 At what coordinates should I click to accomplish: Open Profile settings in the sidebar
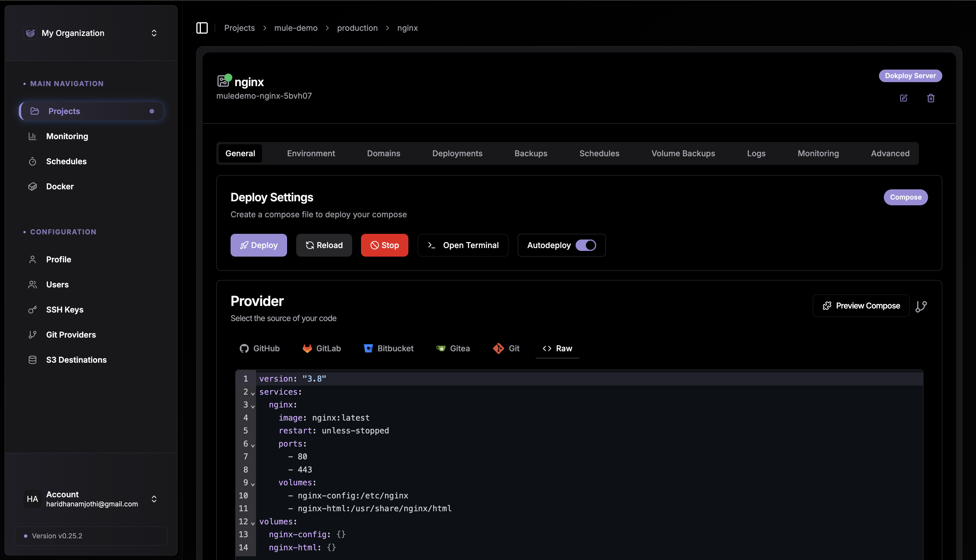[x=91, y=259]
